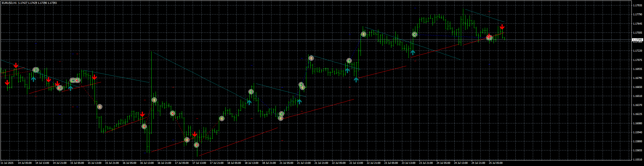Click the newest red sell arrow above latest candles
This screenshot has width=644, height=166.
point(502,27)
